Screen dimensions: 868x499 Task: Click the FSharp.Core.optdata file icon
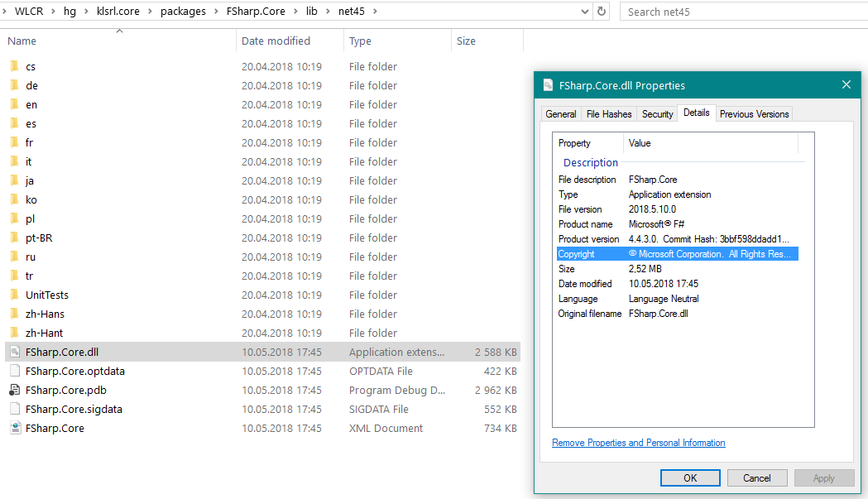pos(15,371)
